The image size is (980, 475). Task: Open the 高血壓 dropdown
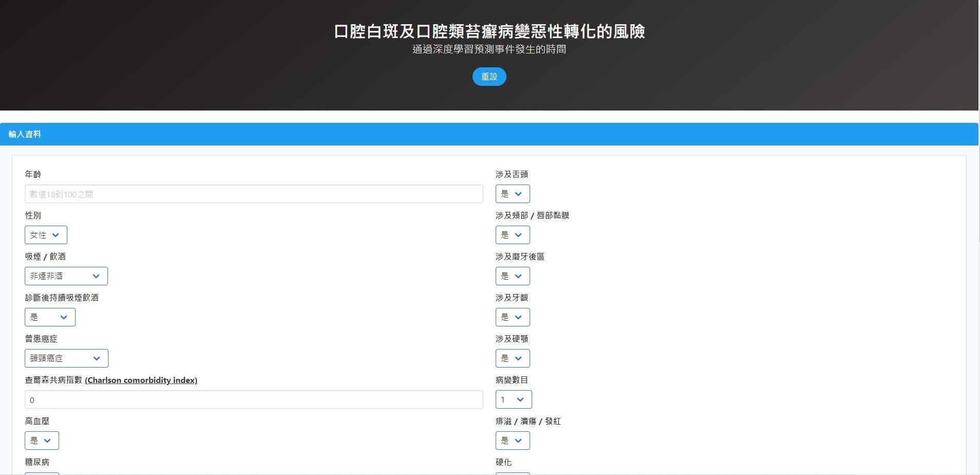[42, 441]
